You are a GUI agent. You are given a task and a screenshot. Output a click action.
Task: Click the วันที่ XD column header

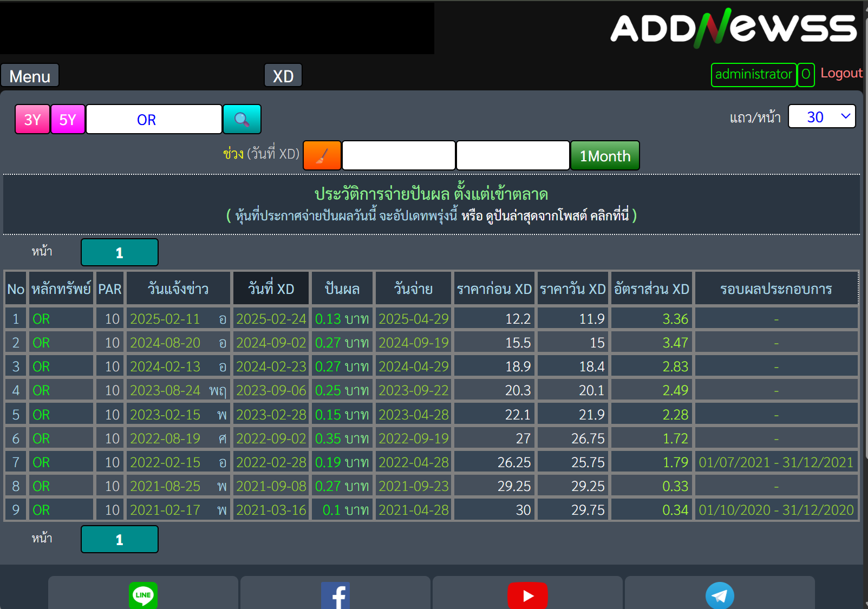(271, 289)
